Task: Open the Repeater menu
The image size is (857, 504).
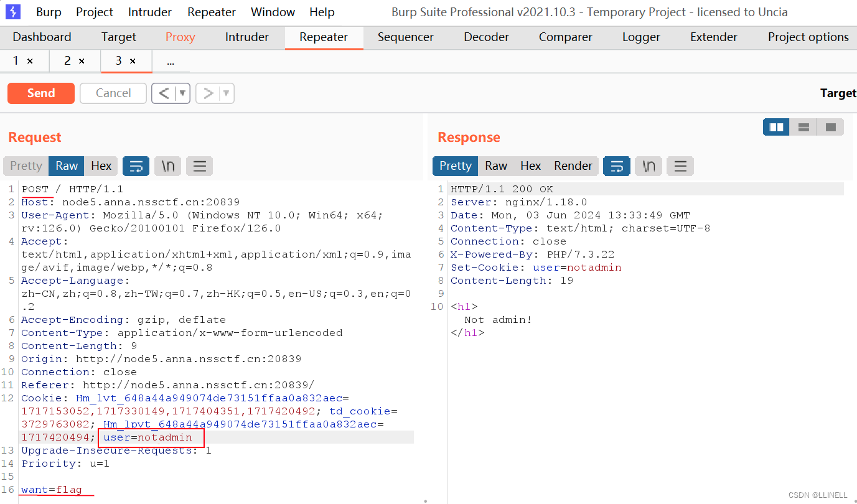Action: point(212,12)
